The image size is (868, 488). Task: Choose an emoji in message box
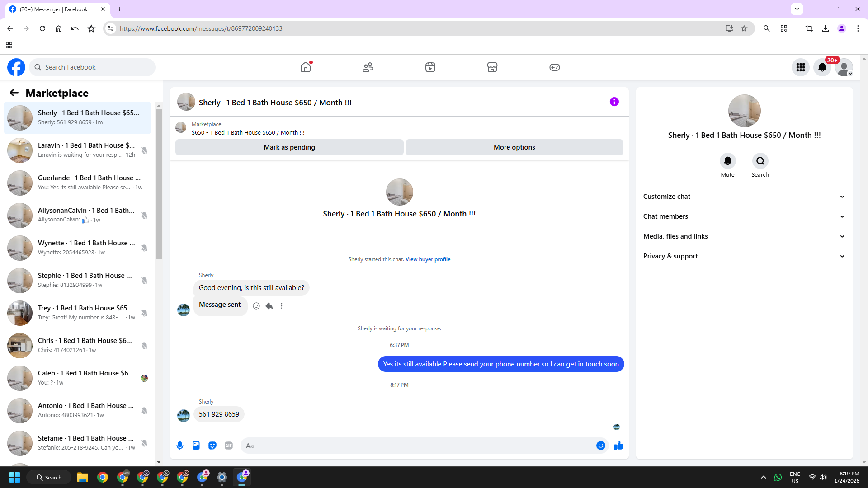(600, 446)
